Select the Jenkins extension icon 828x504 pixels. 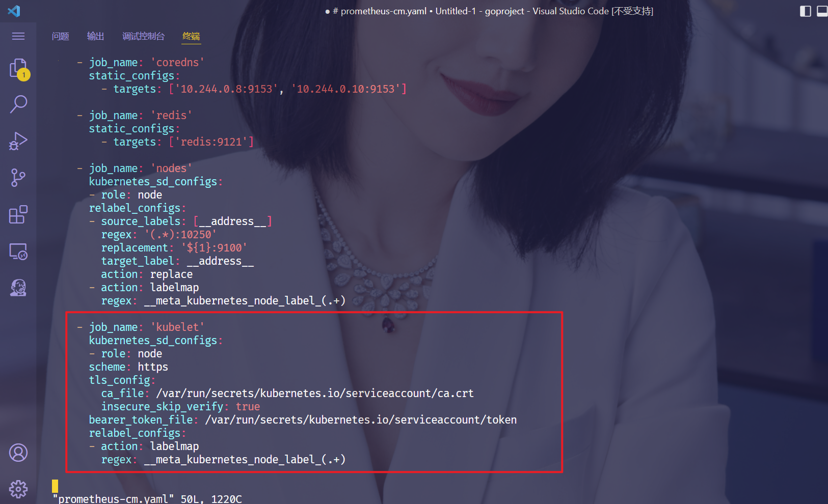[x=18, y=288]
